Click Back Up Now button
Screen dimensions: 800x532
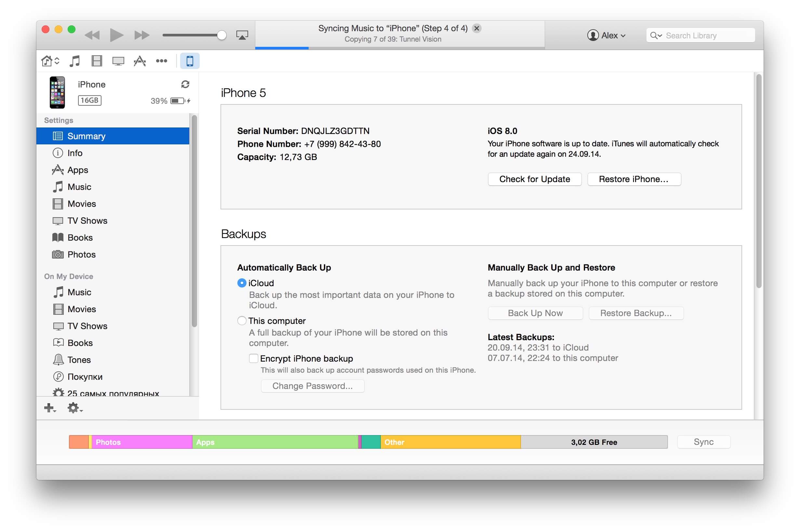pyautogui.click(x=535, y=313)
